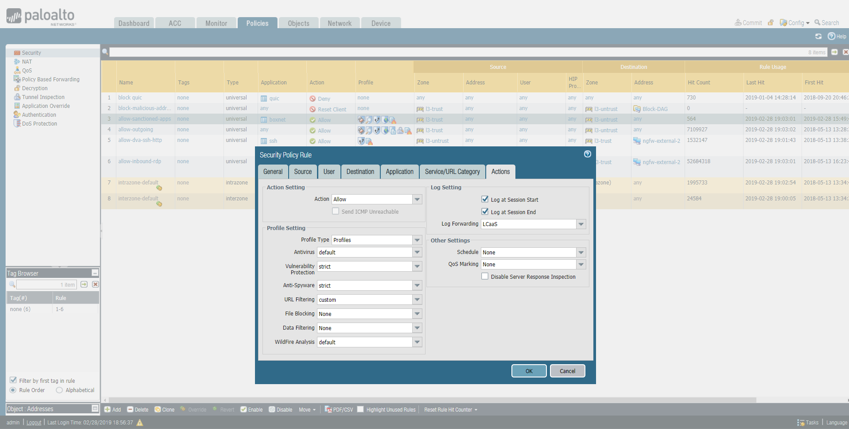
Task: Select Decryption in the policy tree
Action: (34, 88)
